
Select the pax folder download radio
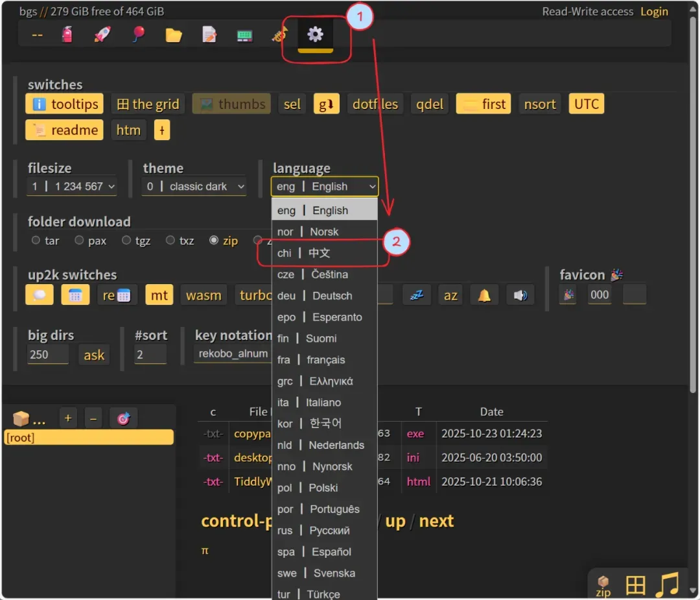79,241
